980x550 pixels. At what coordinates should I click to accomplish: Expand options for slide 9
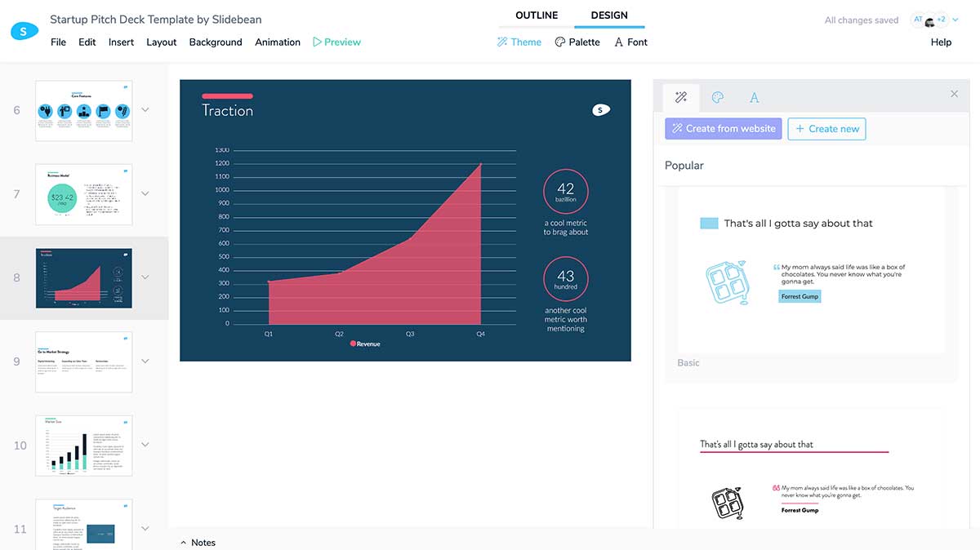coord(145,361)
